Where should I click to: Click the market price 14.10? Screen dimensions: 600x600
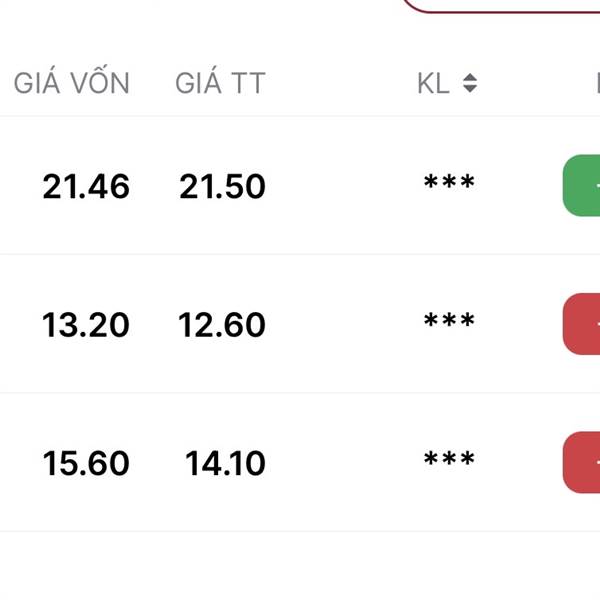(225, 463)
